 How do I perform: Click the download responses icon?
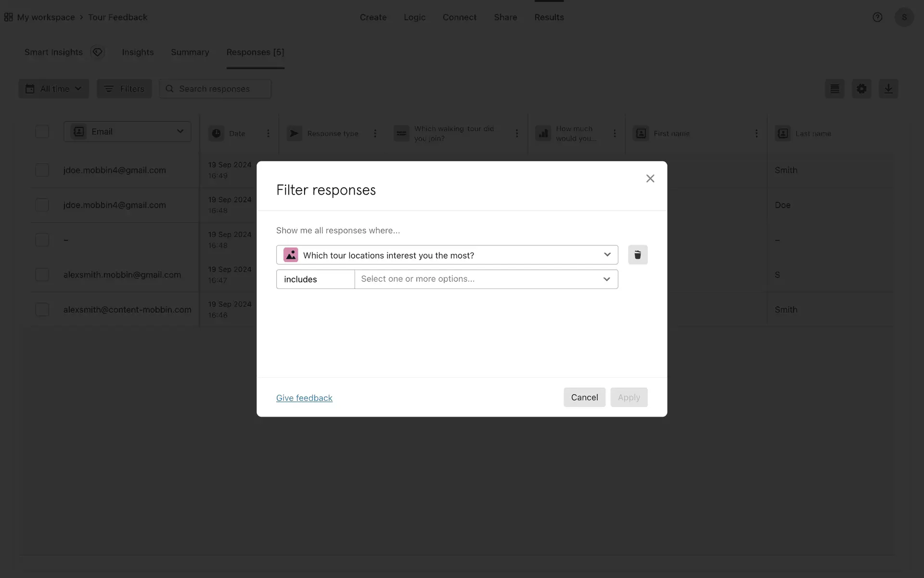(x=888, y=89)
